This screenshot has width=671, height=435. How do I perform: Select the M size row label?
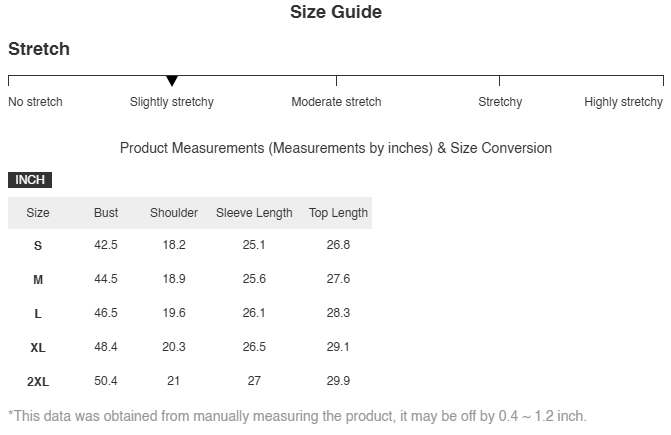(x=38, y=280)
